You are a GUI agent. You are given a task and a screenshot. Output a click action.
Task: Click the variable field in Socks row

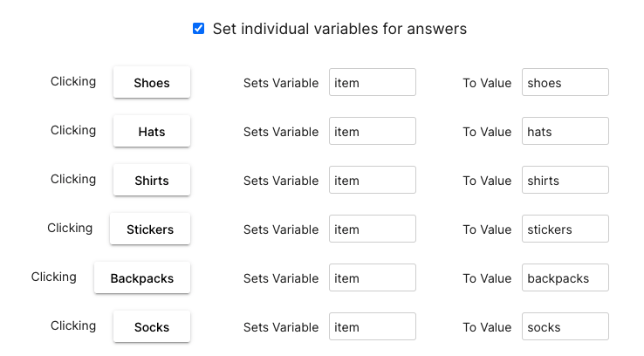tap(373, 327)
